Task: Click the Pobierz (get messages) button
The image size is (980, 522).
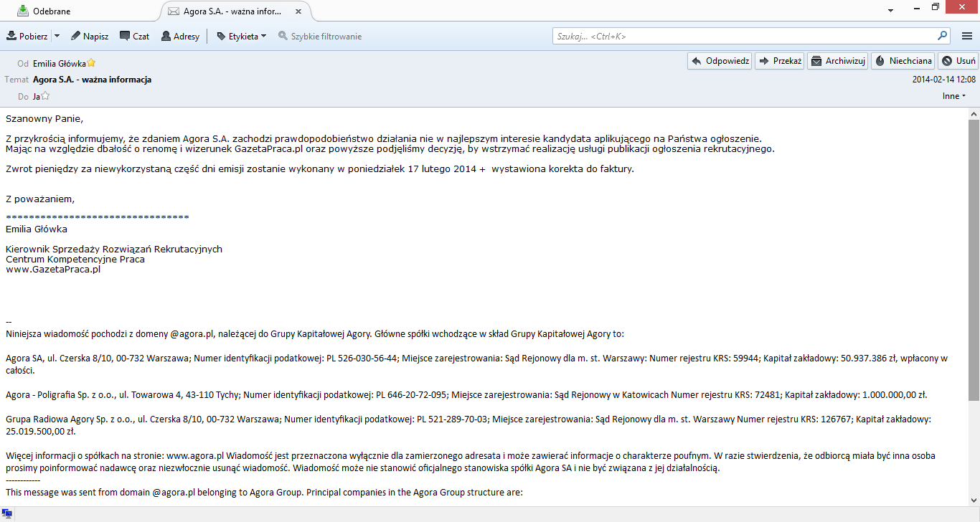Action: (27, 36)
